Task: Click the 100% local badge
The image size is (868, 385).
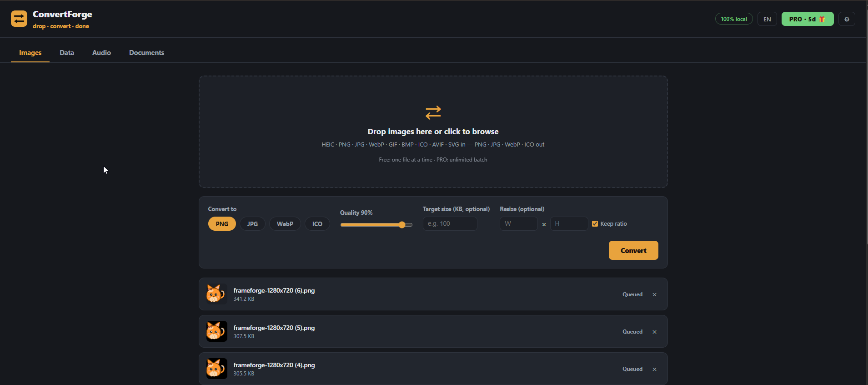Action: (734, 19)
